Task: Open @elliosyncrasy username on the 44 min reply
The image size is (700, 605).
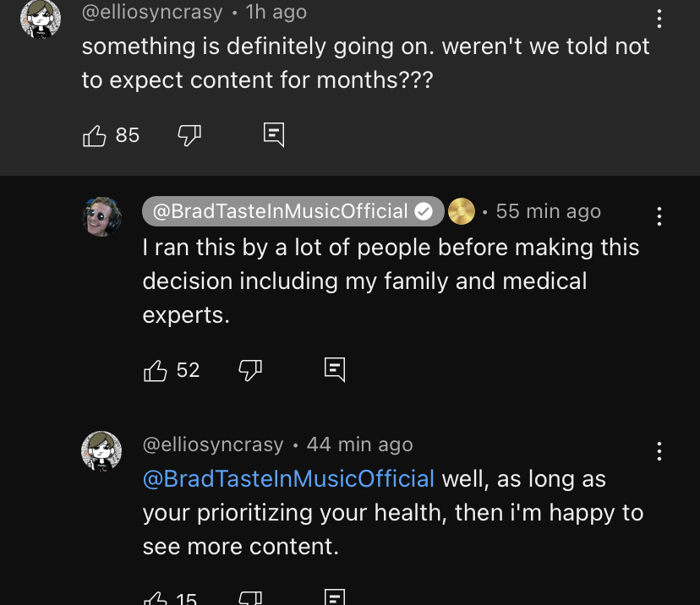Action: (x=213, y=444)
